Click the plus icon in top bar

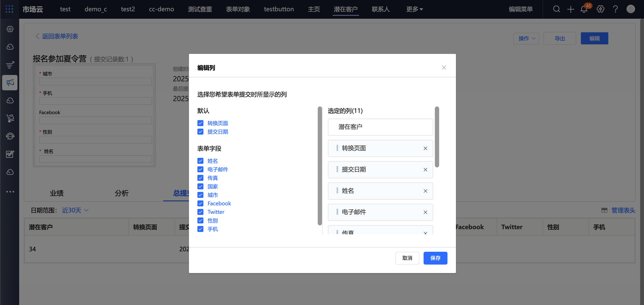click(571, 9)
